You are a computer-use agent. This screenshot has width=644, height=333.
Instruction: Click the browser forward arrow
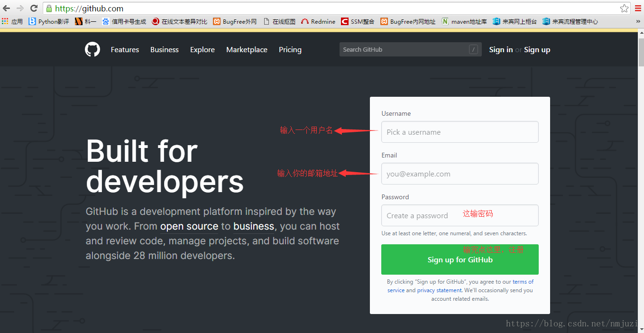pyautogui.click(x=20, y=8)
